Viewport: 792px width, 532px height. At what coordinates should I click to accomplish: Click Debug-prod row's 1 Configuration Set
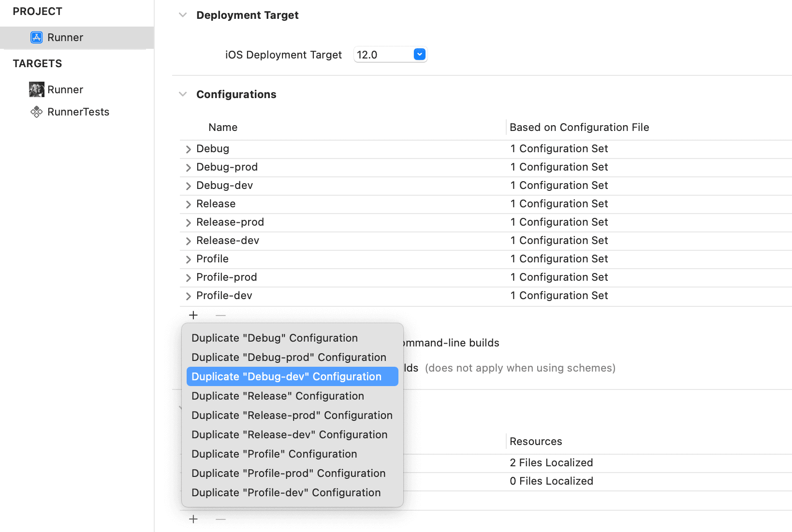click(x=559, y=167)
